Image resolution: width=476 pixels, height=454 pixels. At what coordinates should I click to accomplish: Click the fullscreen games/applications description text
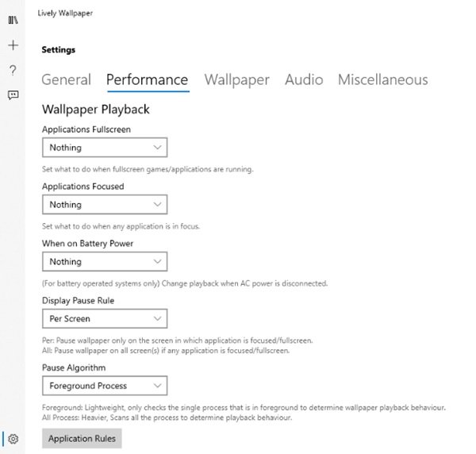148,169
